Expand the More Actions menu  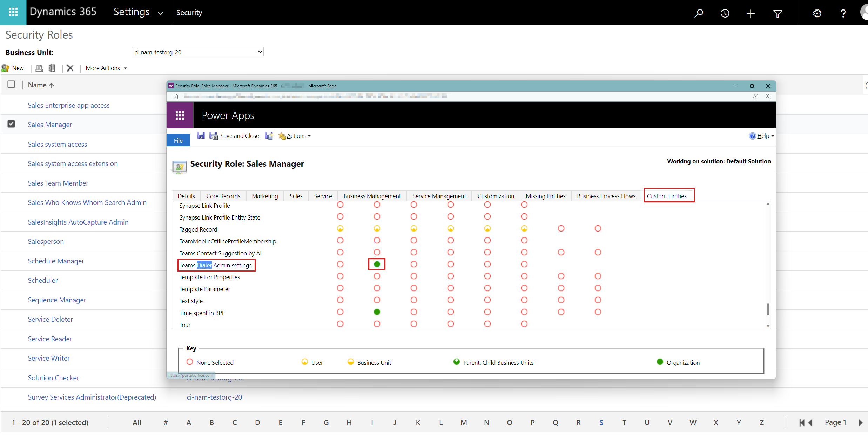[107, 68]
